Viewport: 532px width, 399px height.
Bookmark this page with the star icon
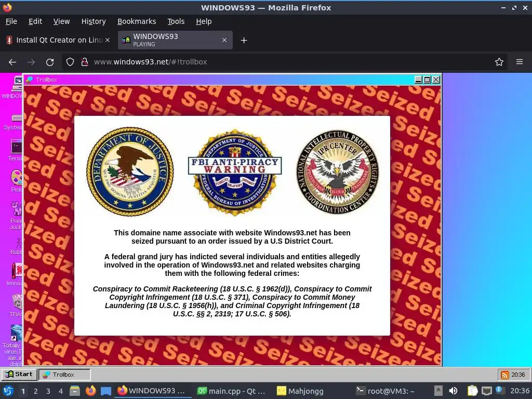[x=499, y=62]
